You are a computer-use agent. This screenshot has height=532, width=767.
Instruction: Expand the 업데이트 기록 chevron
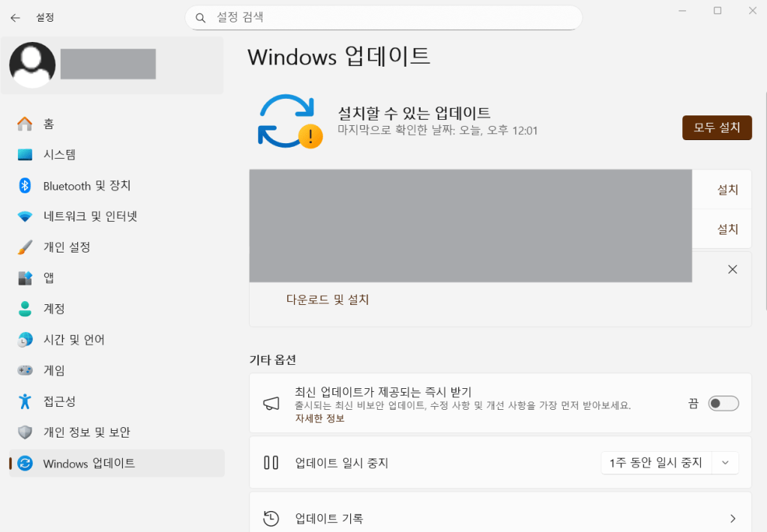click(x=732, y=519)
